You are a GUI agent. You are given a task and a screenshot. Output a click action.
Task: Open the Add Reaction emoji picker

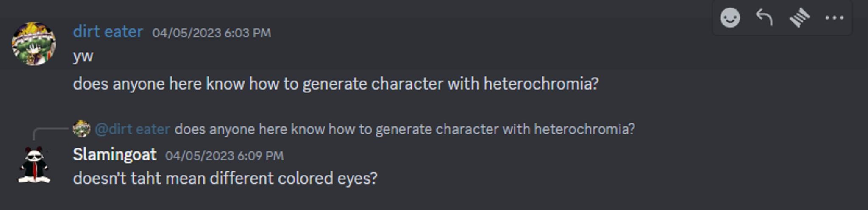[730, 18]
